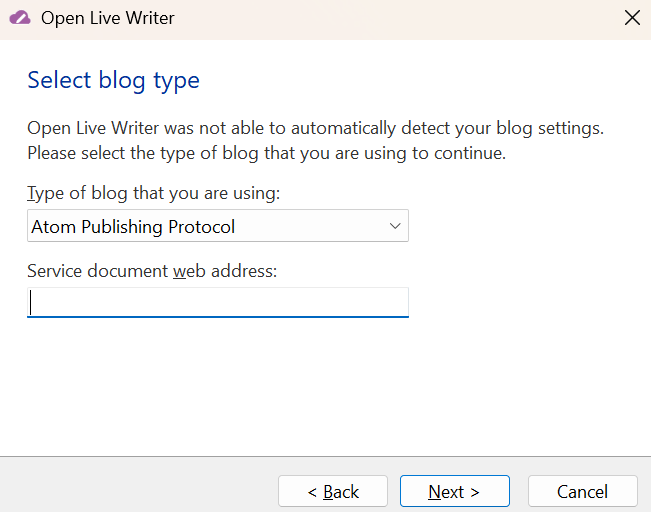Proceed with the Next button
The image size is (651, 512).
[454, 491]
